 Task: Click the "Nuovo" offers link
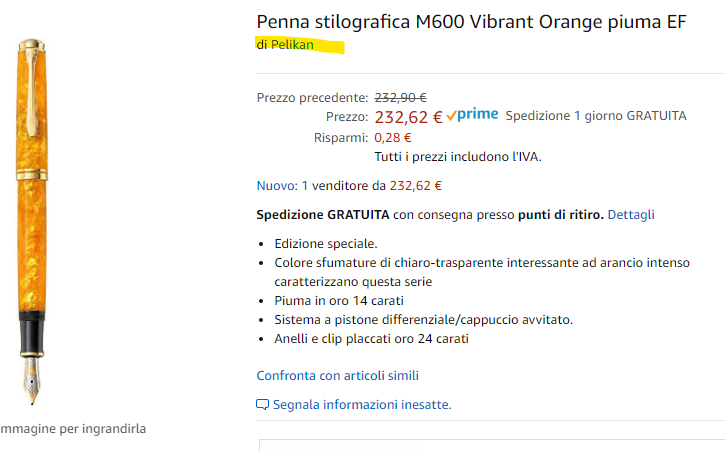pos(276,185)
